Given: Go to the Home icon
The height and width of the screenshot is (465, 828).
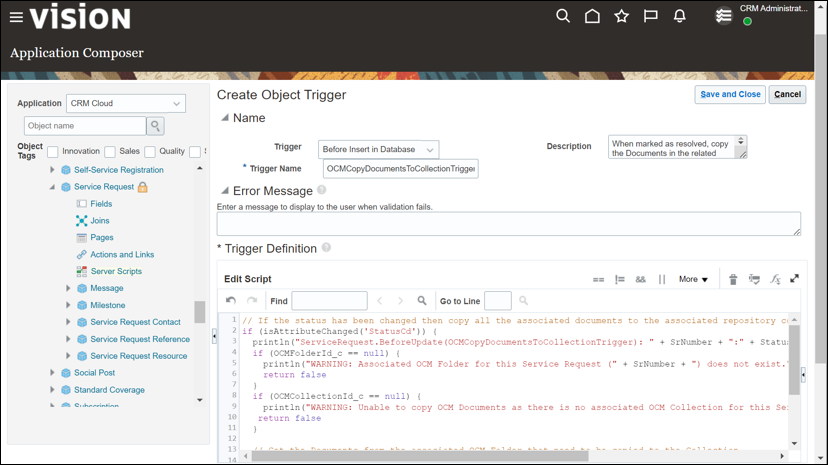Looking at the screenshot, I should tap(592, 16).
